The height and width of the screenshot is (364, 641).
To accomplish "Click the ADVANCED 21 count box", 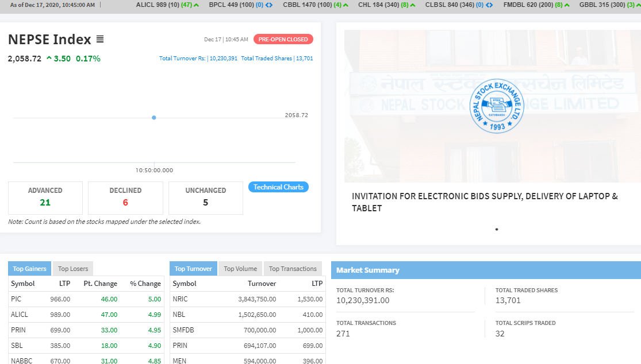I will pyautogui.click(x=45, y=198).
